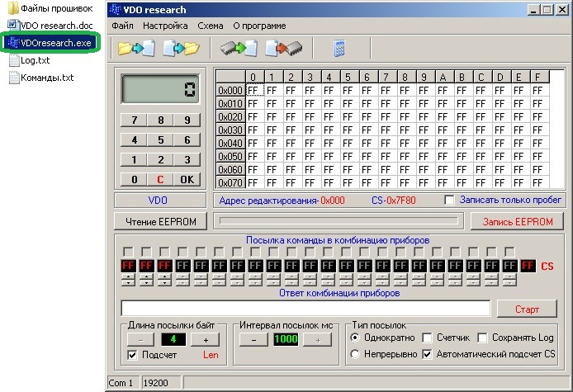
Task: Increase Интервал посылок мс with plus
Action: coord(318,339)
